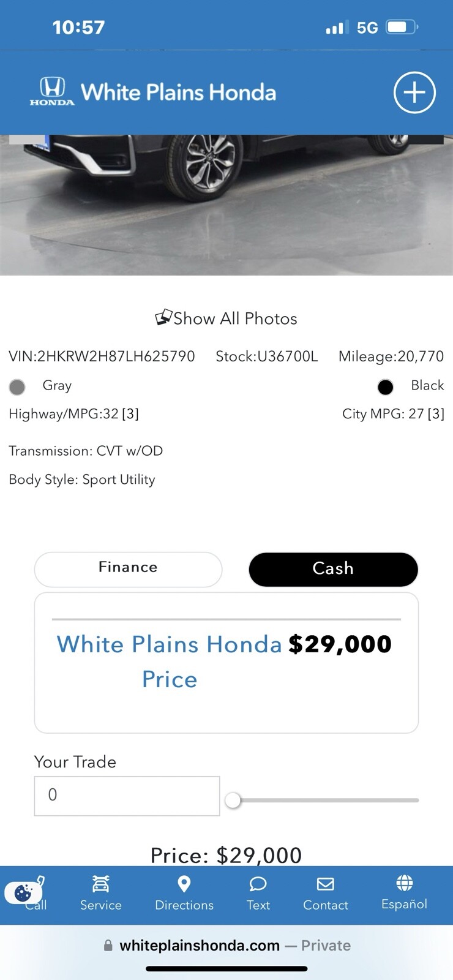453x980 pixels.
Task: Open the Contact envelope icon
Action: tap(325, 884)
